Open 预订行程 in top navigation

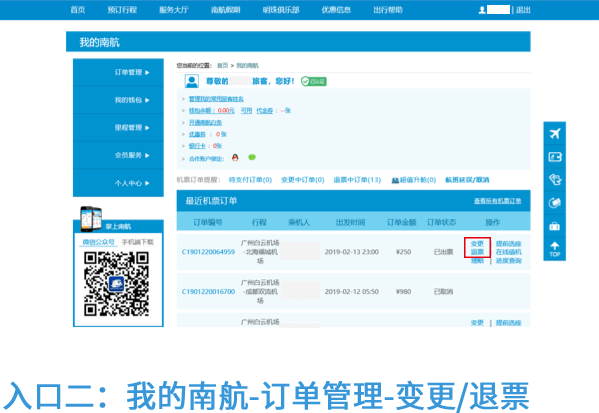pos(122,10)
